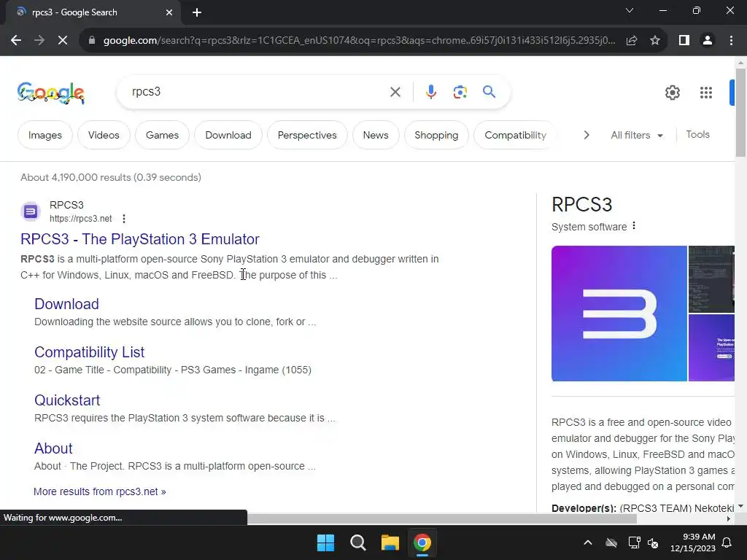Show hidden system tray icons
This screenshot has width=747, height=560.
pos(588,542)
